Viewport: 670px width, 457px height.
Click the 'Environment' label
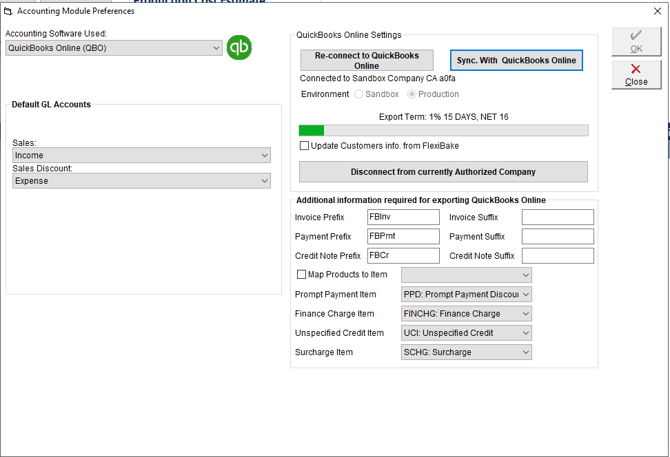[325, 94]
